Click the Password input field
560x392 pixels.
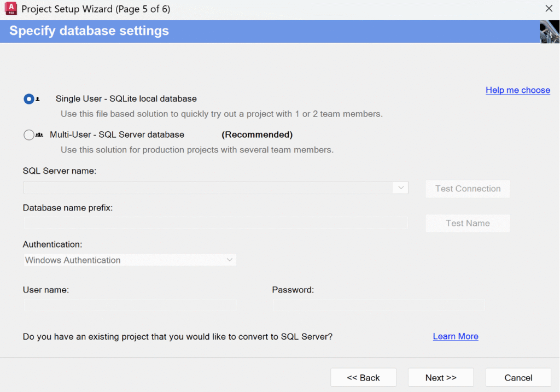click(x=379, y=305)
